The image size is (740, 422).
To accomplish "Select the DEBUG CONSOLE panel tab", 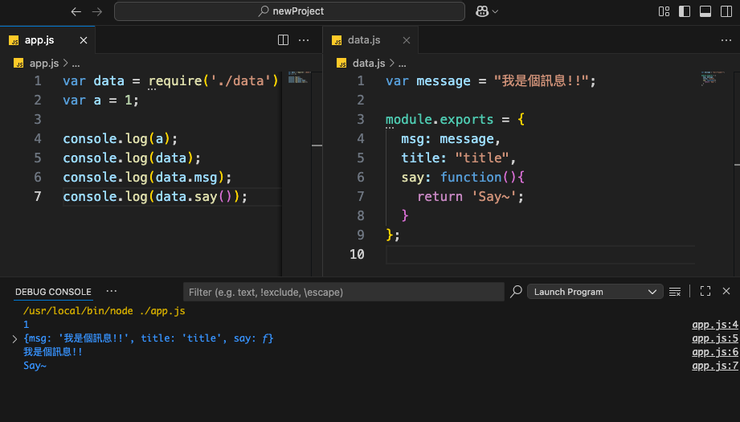I will pyautogui.click(x=52, y=292).
